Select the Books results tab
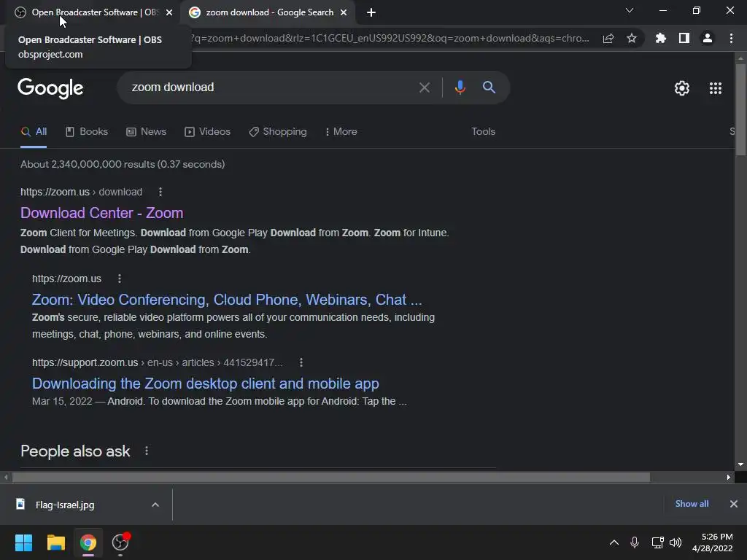Image resolution: width=747 pixels, height=560 pixels. [87, 132]
